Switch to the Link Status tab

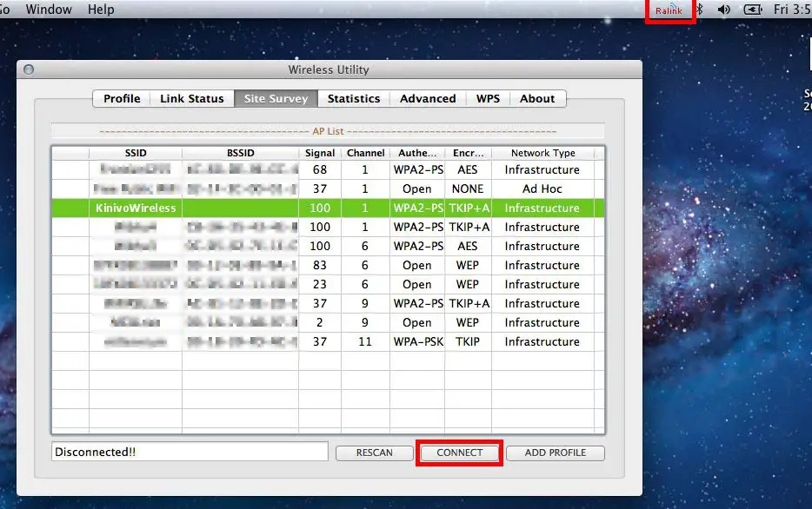click(191, 98)
